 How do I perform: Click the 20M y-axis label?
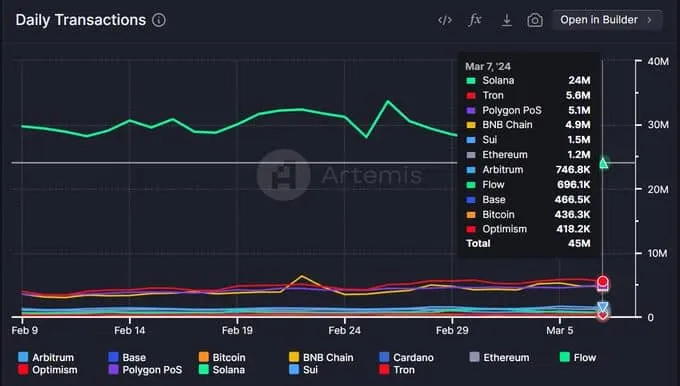pyautogui.click(x=658, y=189)
